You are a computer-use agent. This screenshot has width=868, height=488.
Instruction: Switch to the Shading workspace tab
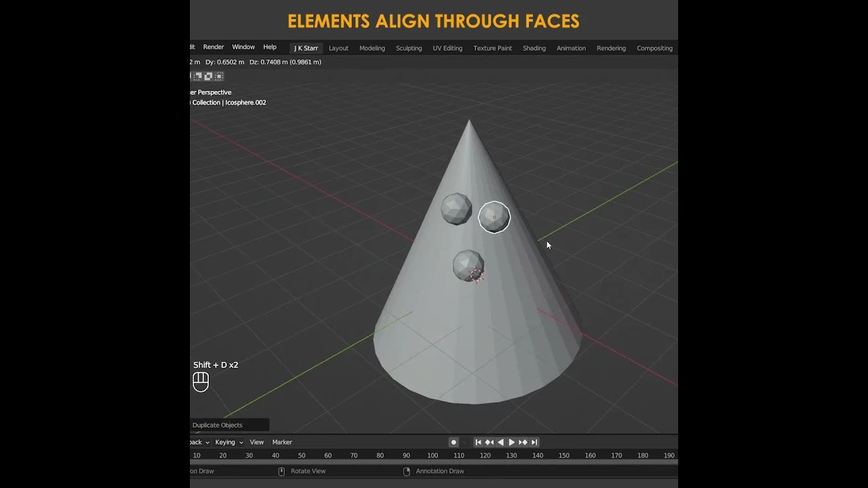click(534, 48)
